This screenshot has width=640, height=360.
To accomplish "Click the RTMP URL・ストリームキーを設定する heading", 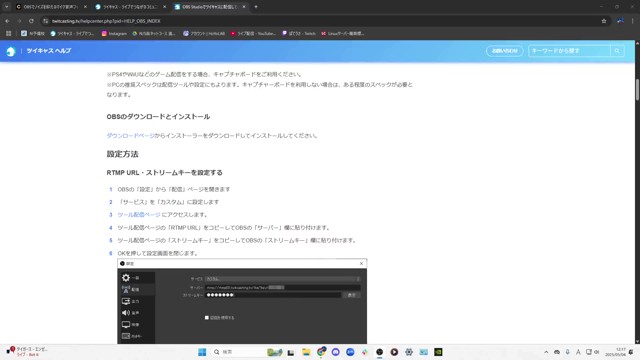I will pos(164,173).
